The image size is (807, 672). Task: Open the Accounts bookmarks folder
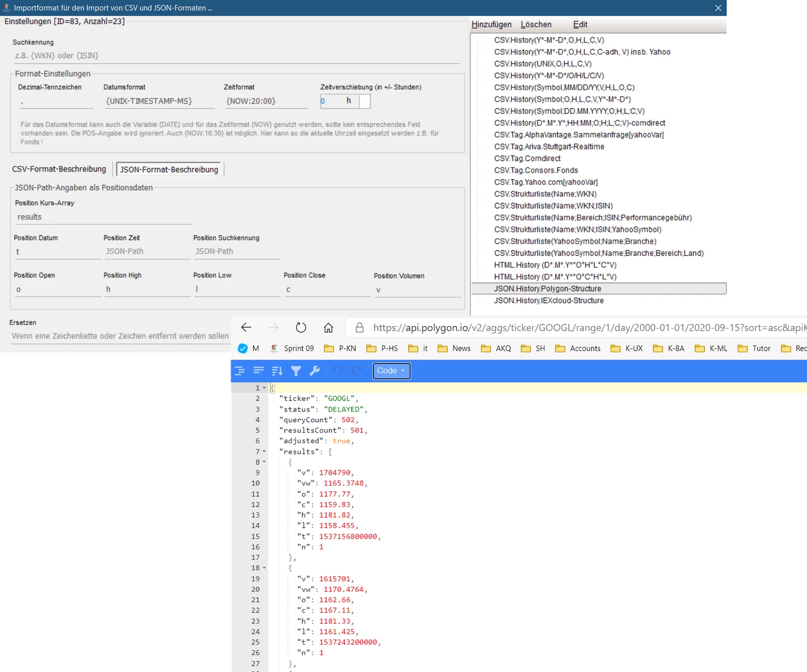pos(578,348)
